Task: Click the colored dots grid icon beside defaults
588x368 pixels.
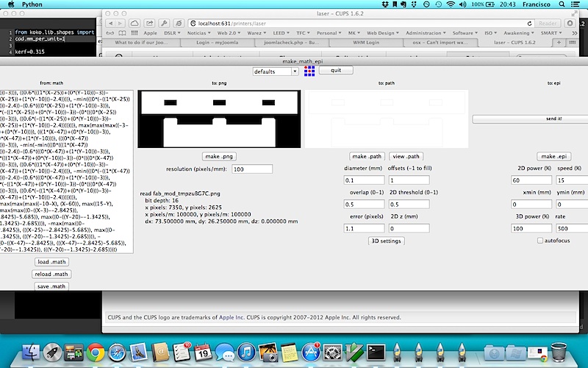Action: pos(309,71)
